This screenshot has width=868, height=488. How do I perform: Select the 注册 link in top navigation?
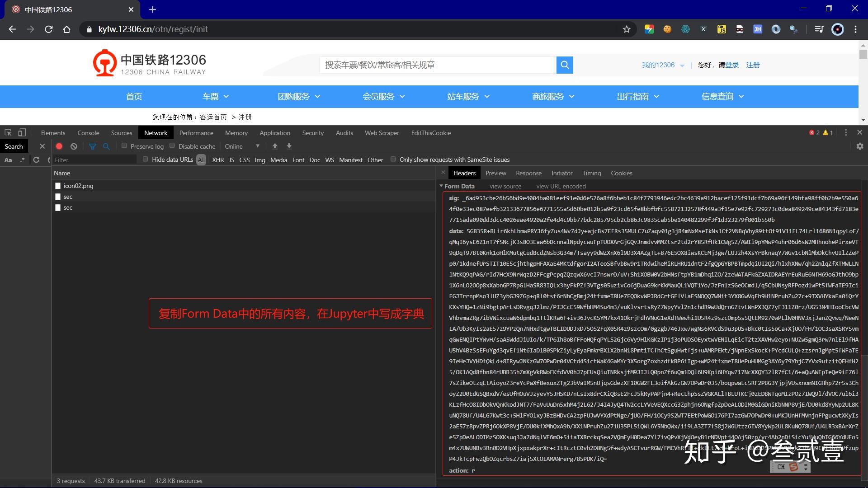[752, 64]
